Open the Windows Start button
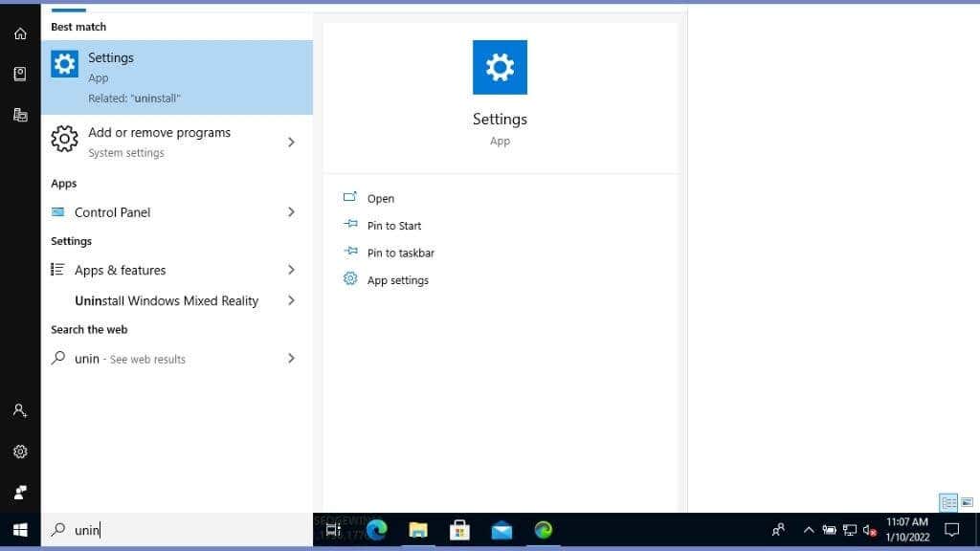 tap(20, 530)
